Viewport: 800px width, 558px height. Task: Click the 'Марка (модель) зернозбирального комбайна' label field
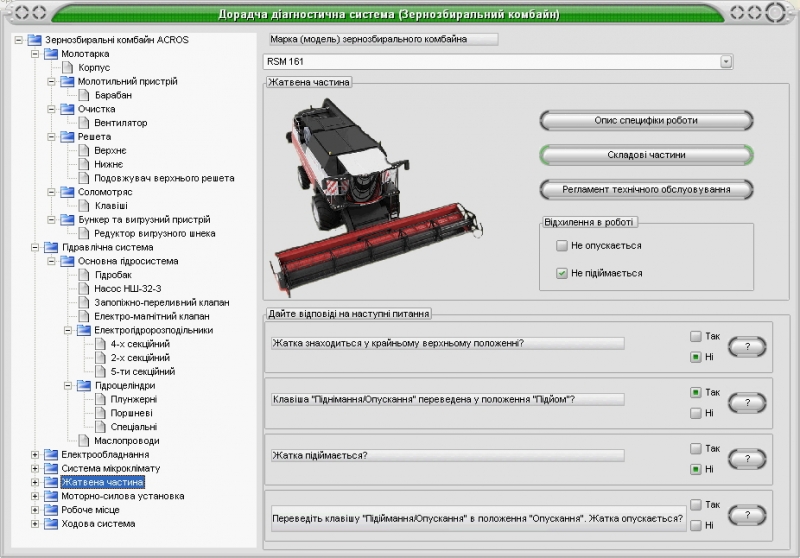[x=383, y=39]
